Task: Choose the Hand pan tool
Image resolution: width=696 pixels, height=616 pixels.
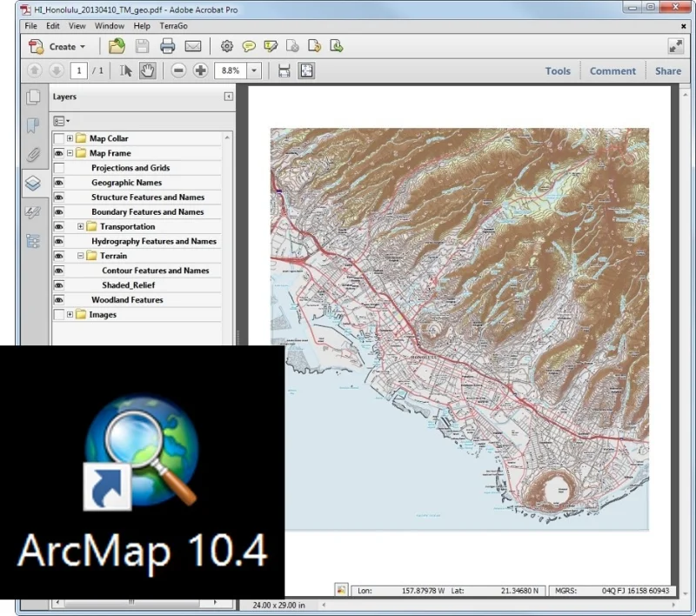Action: (147, 70)
